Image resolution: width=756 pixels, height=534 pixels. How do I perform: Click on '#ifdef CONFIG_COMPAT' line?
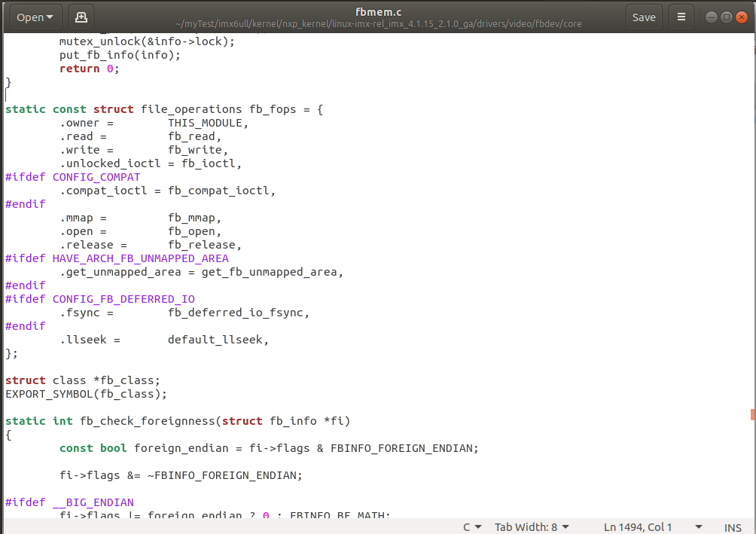[x=73, y=177]
